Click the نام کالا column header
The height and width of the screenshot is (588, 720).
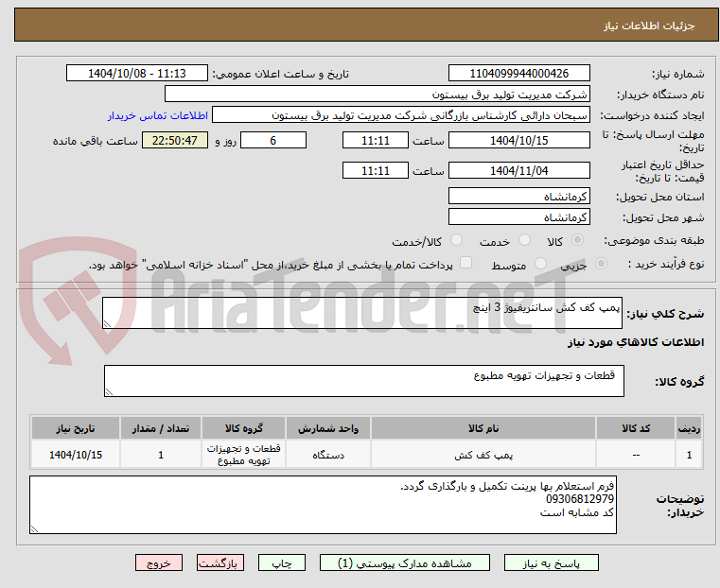tap(483, 428)
